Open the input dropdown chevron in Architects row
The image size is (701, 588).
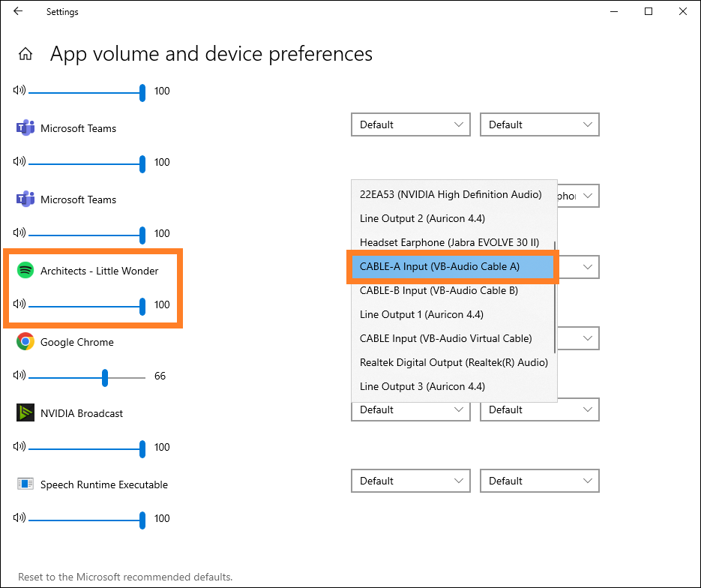pyautogui.click(x=588, y=267)
